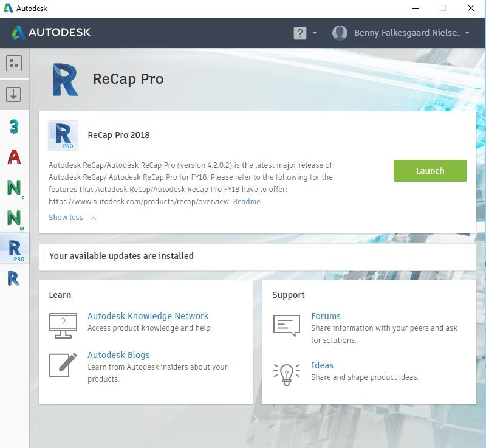Click the Blogs pencil edit icon
The width and height of the screenshot is (486, 448).
click(x=63, y=365)
